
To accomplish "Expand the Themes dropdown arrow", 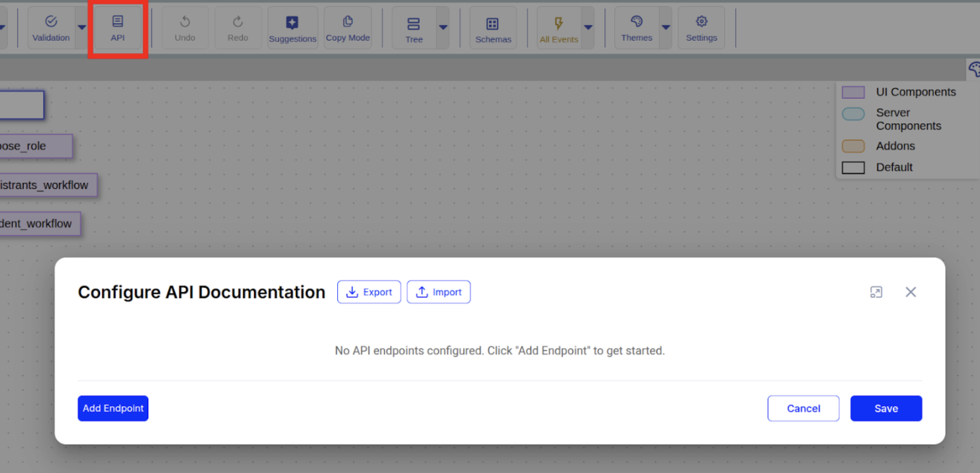I will pyautogui.click(x=665, y=28).
